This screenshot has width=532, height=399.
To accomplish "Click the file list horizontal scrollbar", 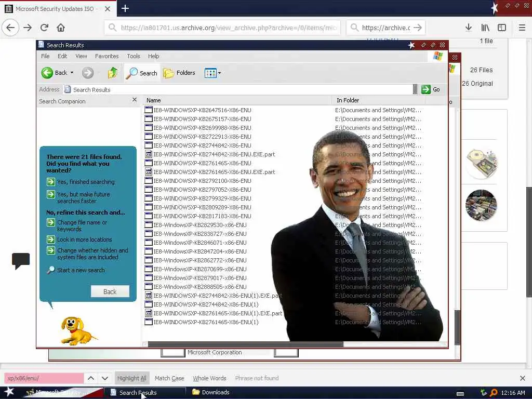I will (246, 344).
